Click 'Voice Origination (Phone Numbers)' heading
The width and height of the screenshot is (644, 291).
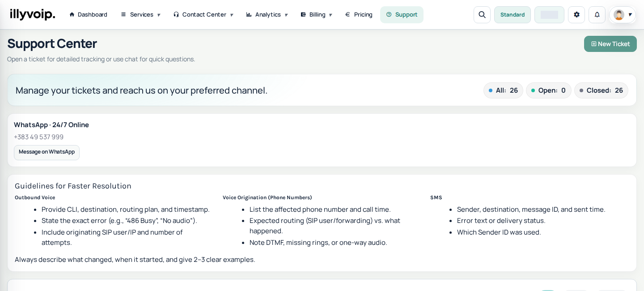[x=267, y=197]
